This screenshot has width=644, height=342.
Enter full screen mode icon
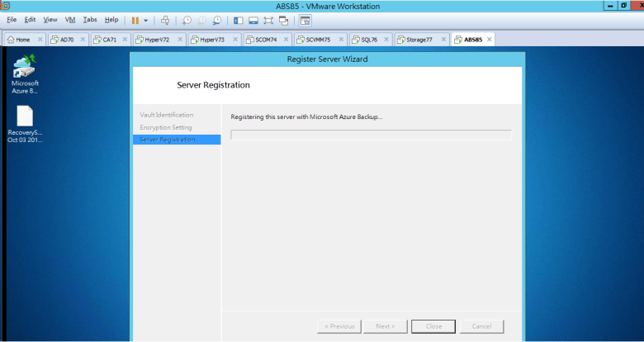pyautogui.click(x=268, y=20)
